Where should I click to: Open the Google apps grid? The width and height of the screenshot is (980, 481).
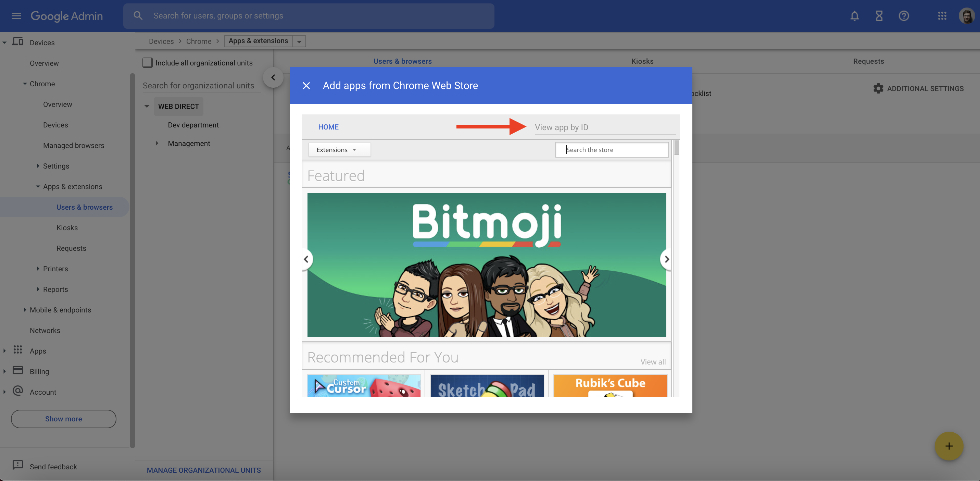942,16
